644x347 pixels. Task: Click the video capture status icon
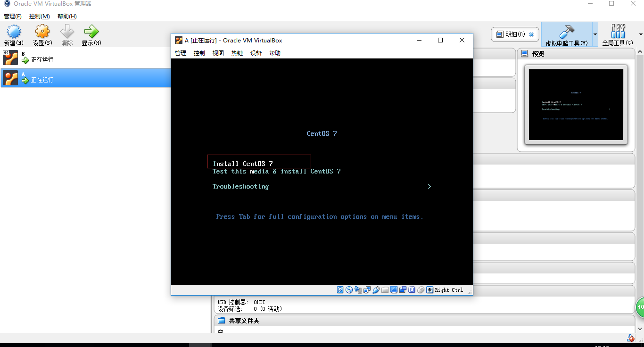click(x=403, y=290)
